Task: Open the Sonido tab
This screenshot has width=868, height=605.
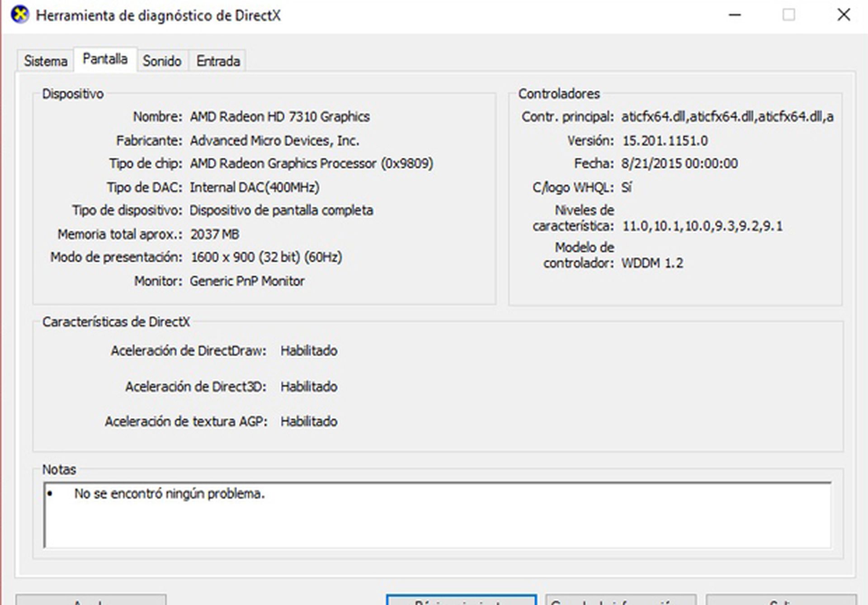Action: pyautogui.click(x=162, y=60)
